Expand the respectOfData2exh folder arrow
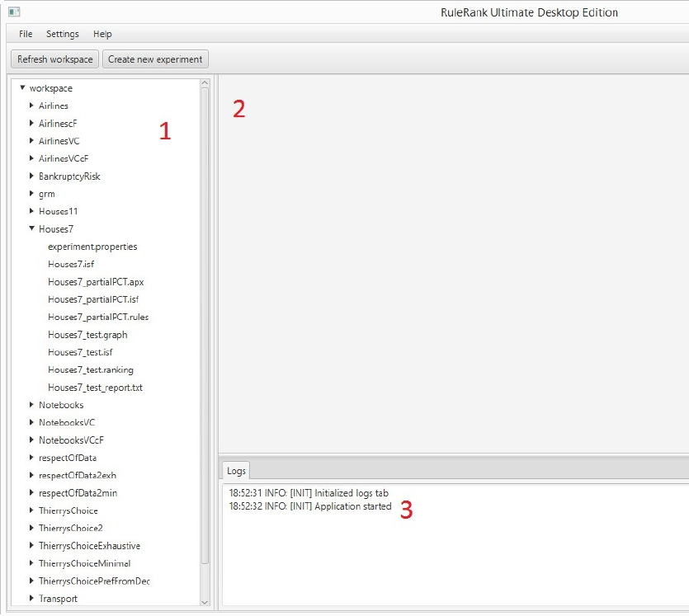Screen dimensions: 689x616 [x=31, y=475]
